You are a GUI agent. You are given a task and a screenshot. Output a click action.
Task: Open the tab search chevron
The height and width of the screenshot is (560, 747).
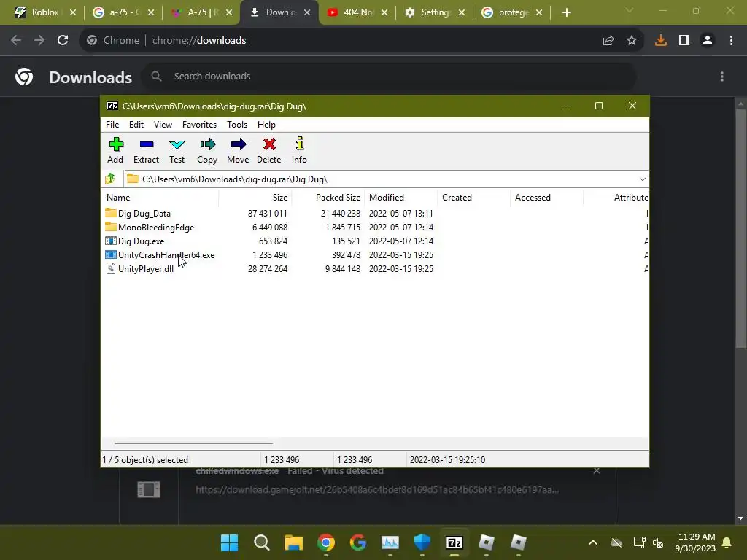pyautogui.click(x=630, y=10)
